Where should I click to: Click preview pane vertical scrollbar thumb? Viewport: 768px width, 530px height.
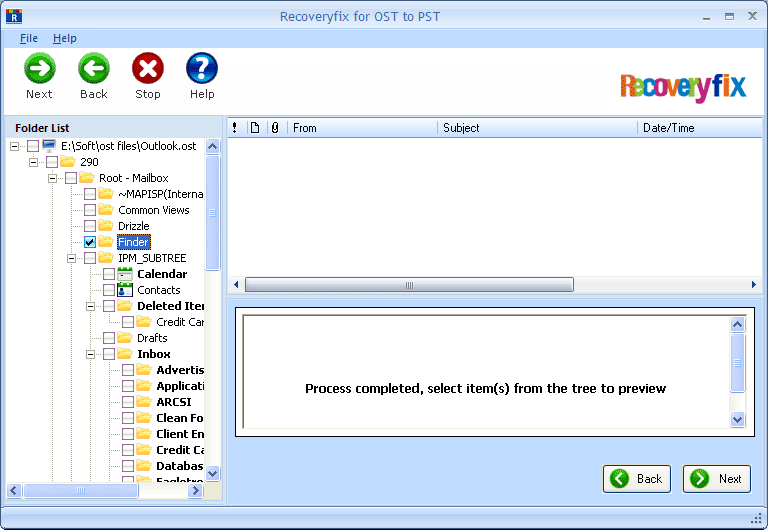tap(737, 363)
